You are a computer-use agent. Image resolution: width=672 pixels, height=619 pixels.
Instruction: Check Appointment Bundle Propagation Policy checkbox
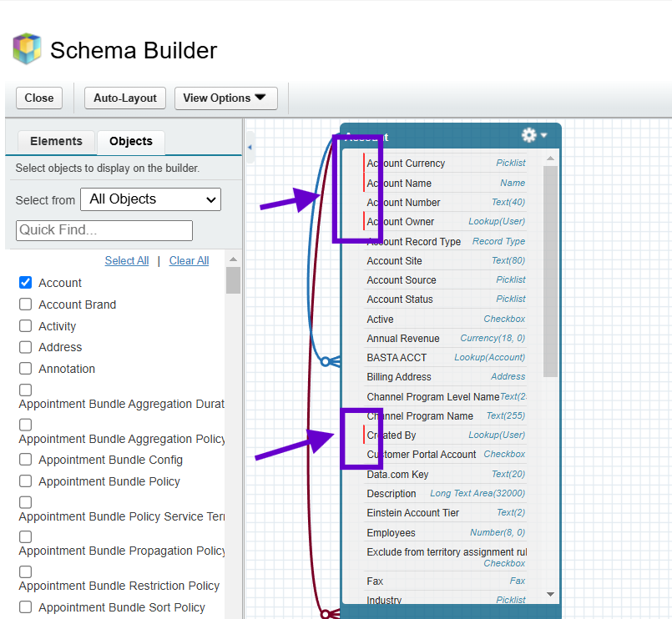25,536
